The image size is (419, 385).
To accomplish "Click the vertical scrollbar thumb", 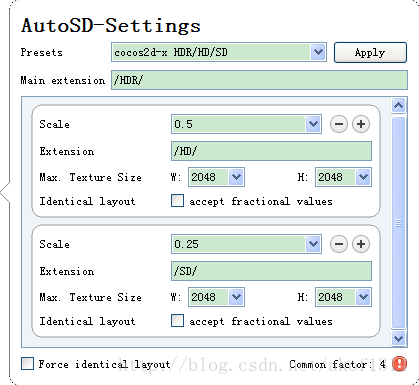I will point(399,222).
